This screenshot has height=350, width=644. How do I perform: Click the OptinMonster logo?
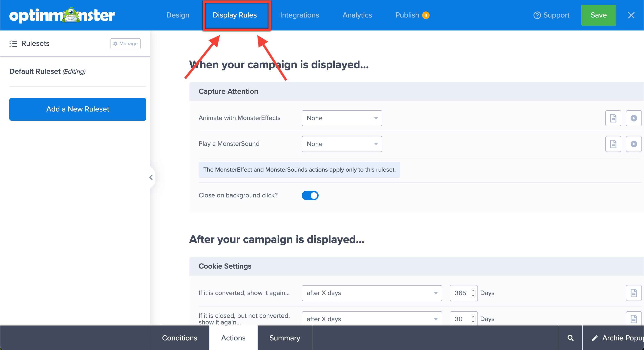click(62, 15)
